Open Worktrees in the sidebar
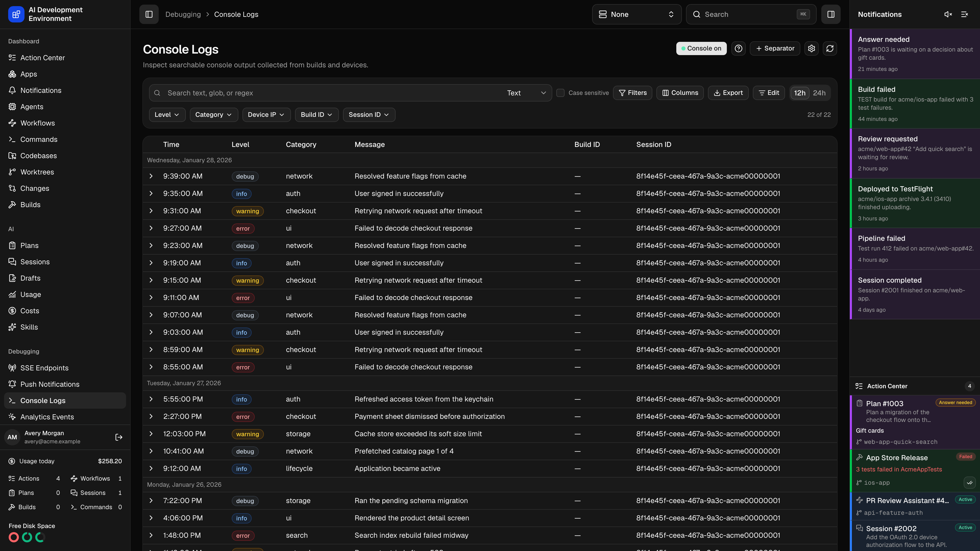Viewport: 980px width, 551px height. [x=65, y=172]
